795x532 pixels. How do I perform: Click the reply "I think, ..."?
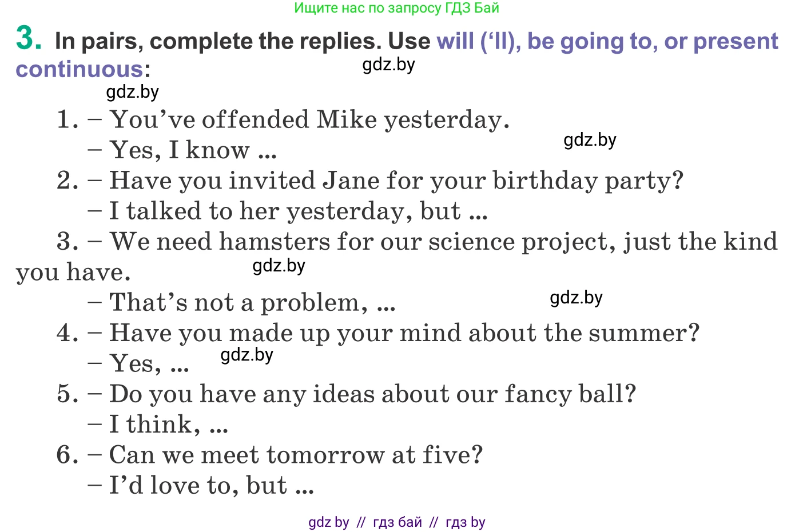point(169,425)
